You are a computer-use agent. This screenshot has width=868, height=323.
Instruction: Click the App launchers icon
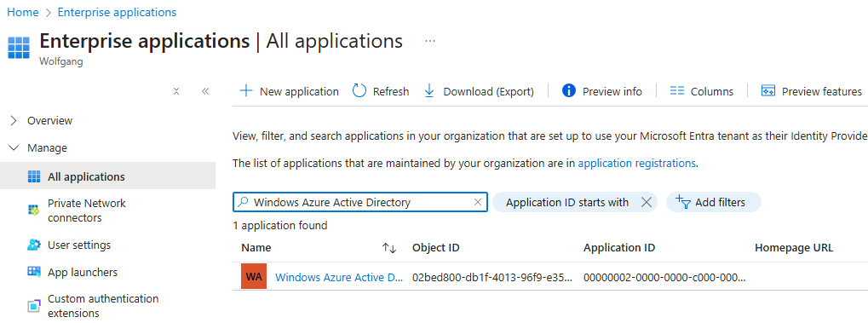34,272
